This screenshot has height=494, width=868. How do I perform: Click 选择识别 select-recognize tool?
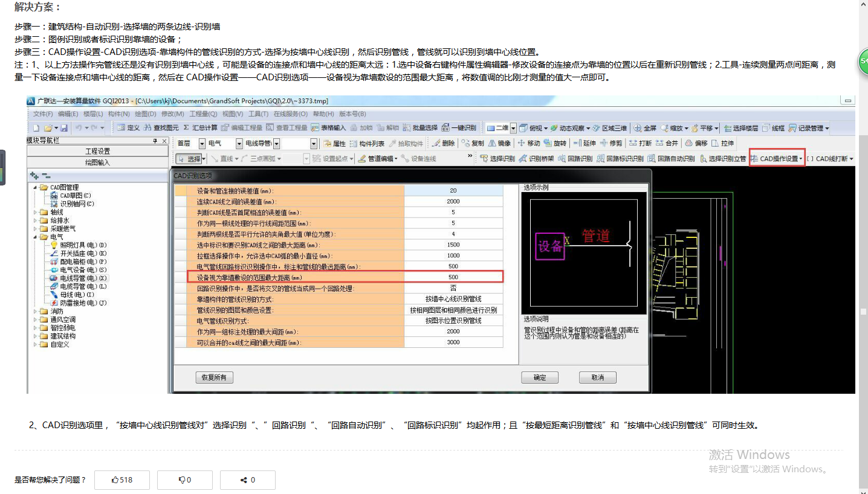(497, 159)
